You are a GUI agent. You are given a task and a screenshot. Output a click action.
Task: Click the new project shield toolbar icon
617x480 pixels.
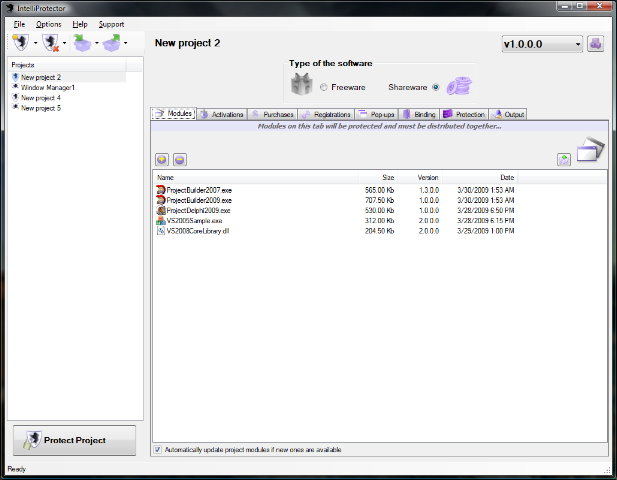click(x=20, y=43)
